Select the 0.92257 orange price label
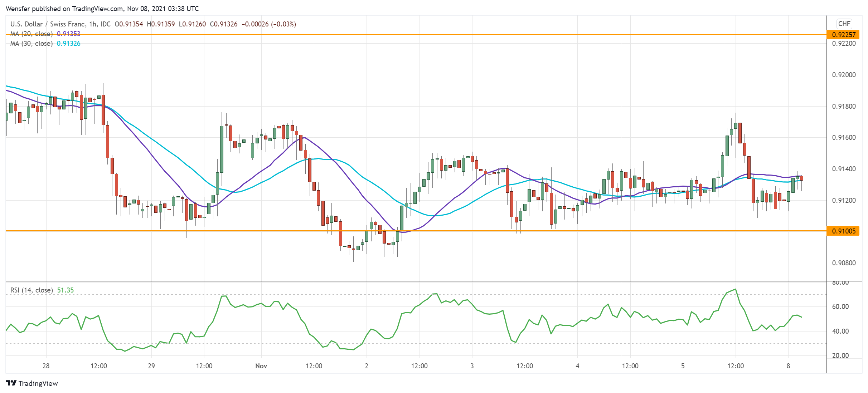 (x=843, y=35)
